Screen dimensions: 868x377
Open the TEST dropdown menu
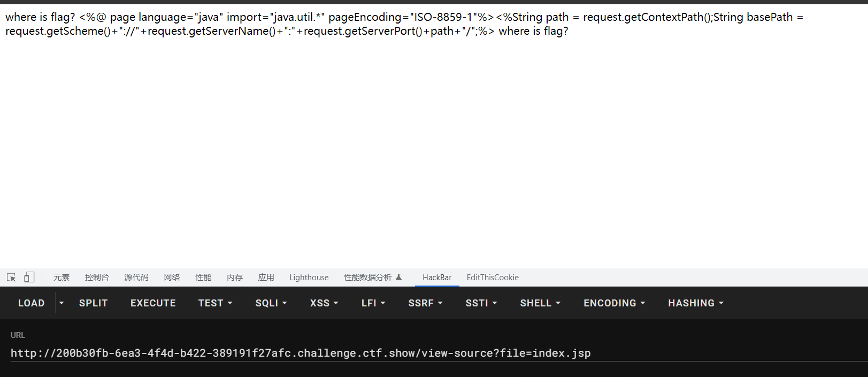click(215, 303)
